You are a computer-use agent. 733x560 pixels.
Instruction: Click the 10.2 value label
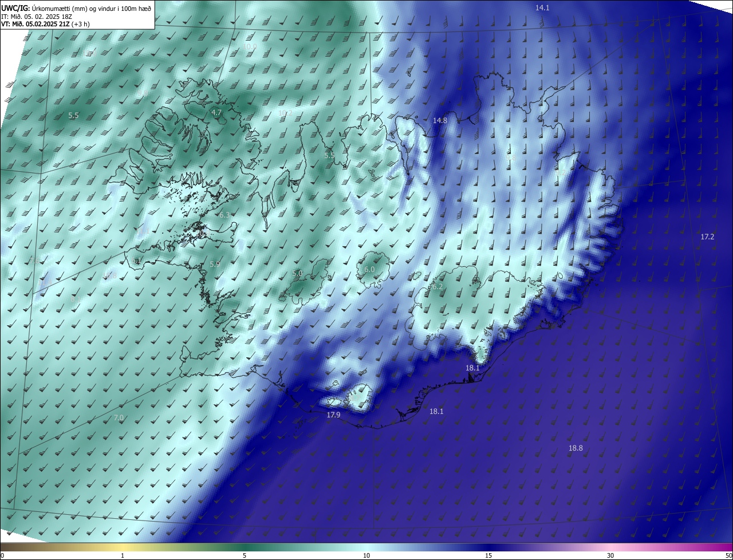point(285,113)
